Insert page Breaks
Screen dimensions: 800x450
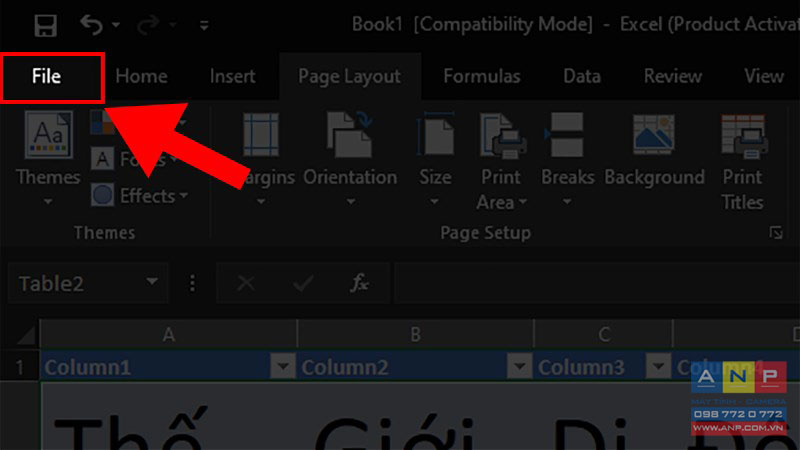[567, 159]
